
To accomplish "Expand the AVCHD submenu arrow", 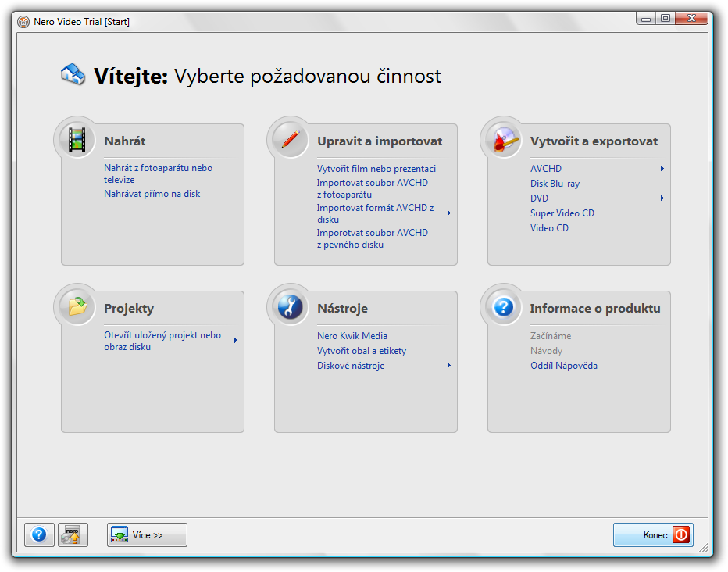I will click(x=662, y=169).
